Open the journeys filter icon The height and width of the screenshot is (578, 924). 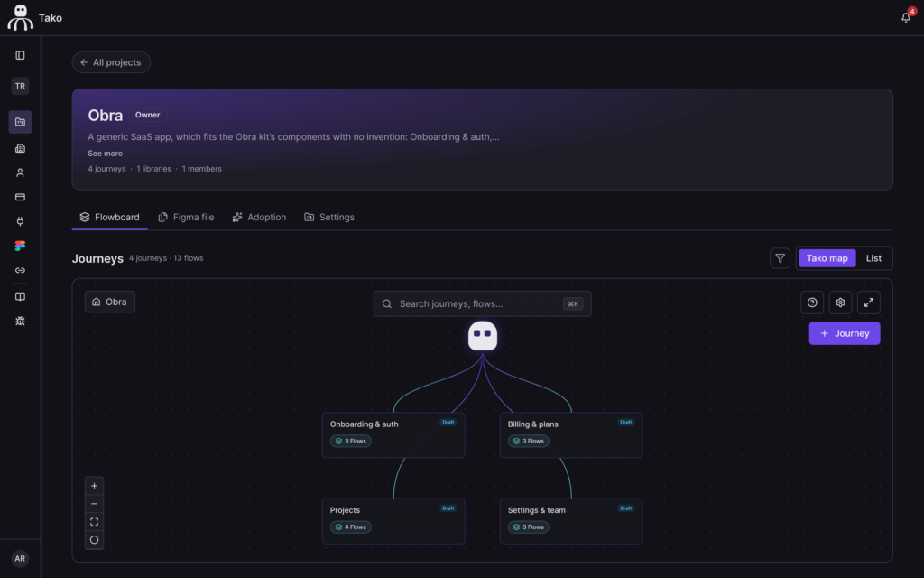click(x=780, y=258)
